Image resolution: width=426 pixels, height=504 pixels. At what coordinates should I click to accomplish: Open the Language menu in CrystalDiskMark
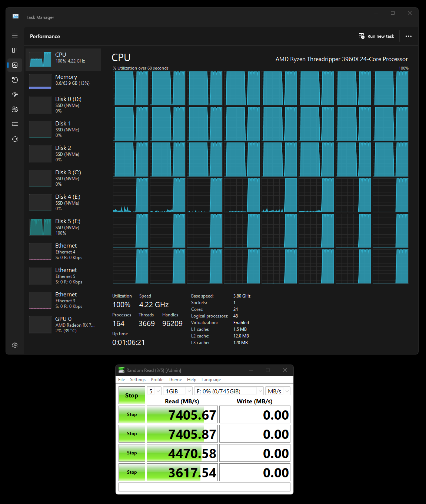click(x=211, y=380)
